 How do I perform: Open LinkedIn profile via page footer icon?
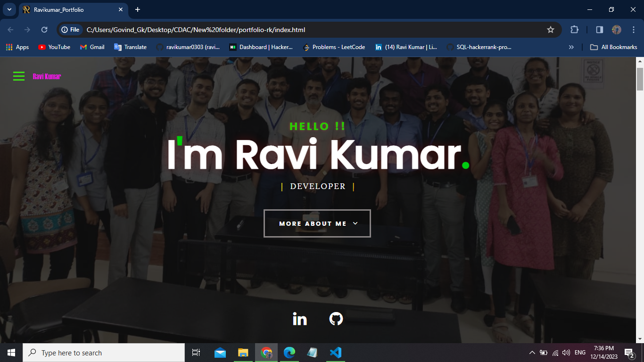point(300,319)
